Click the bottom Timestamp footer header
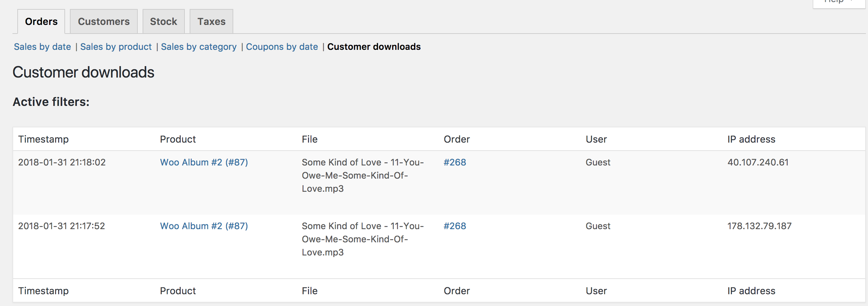 [44, 291]
